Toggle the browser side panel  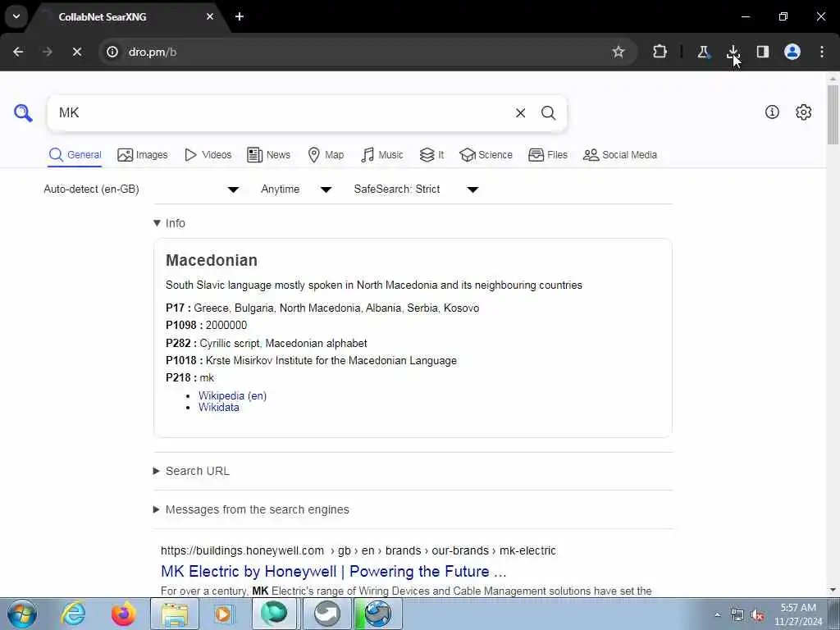click(x=762, y=52)
